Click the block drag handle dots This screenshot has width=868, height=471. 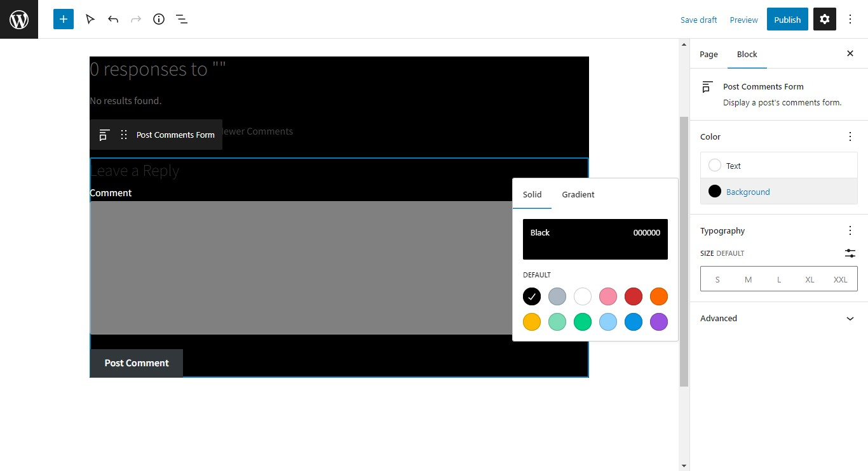pos(124,135)
